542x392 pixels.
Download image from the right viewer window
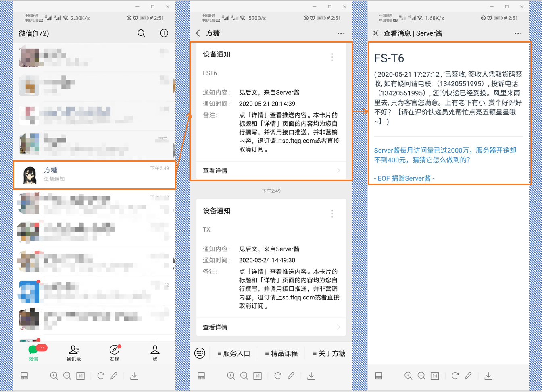[488, 375]
